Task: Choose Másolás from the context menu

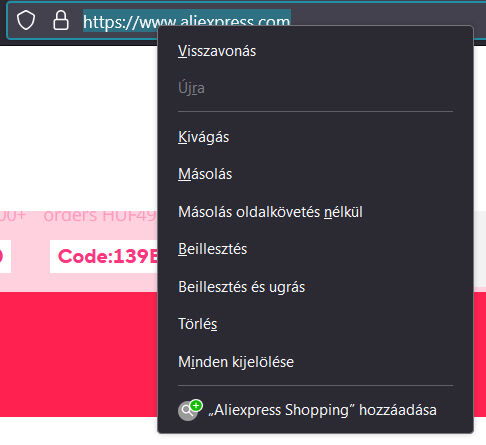Action: click(x=315, y=174)
